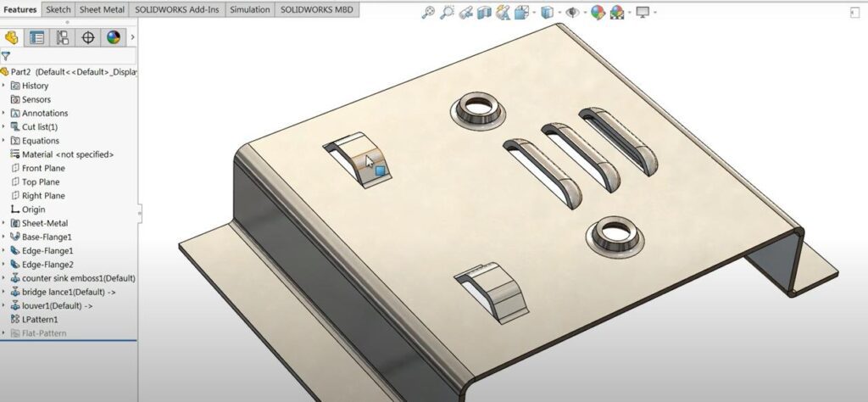Expand the Base-Flange1 feature
This screenshot has width=868, height=402.
[4, 237]
